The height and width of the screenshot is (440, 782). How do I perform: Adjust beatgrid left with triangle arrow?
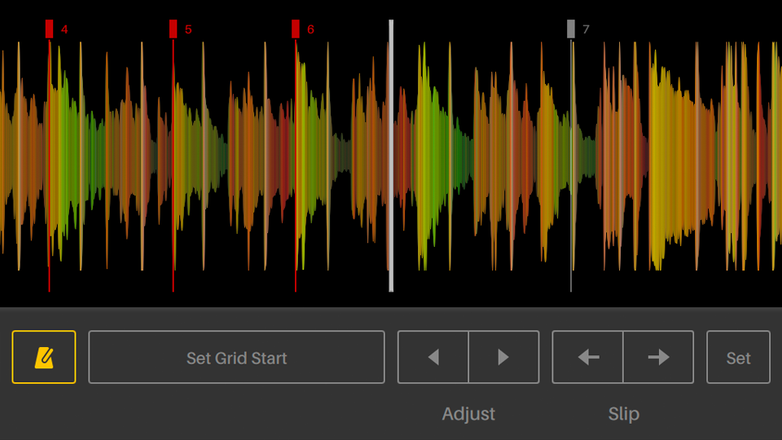pos(433,357)
